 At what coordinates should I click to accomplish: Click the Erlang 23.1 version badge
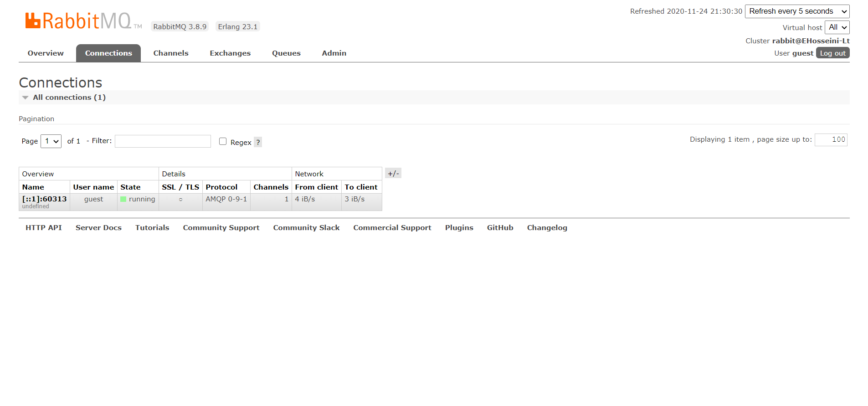click(238, 26)
